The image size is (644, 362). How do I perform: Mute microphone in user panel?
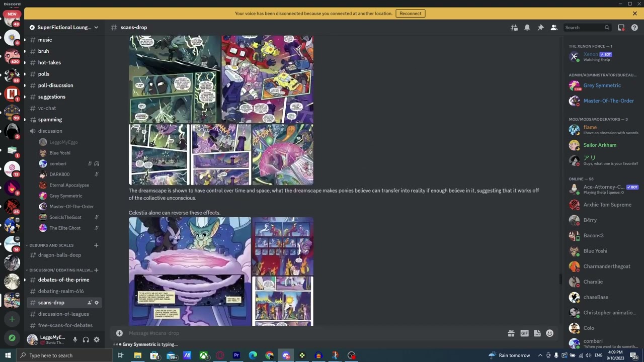[x=75, y=340]
